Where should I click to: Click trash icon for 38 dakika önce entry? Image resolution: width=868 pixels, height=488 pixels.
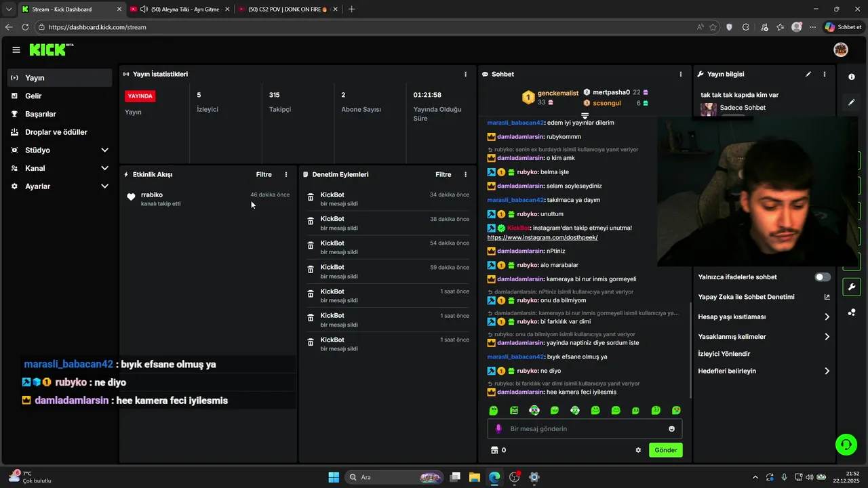click(x=311, y=222)
